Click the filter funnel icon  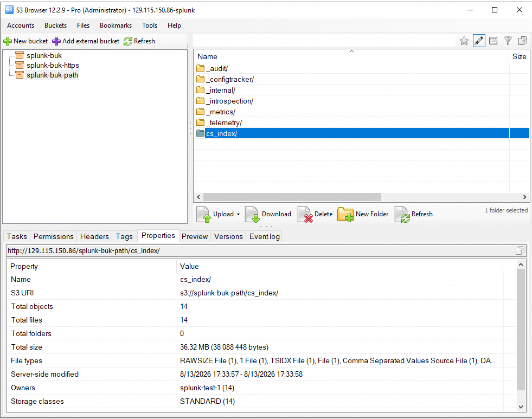tap(508, 41)
